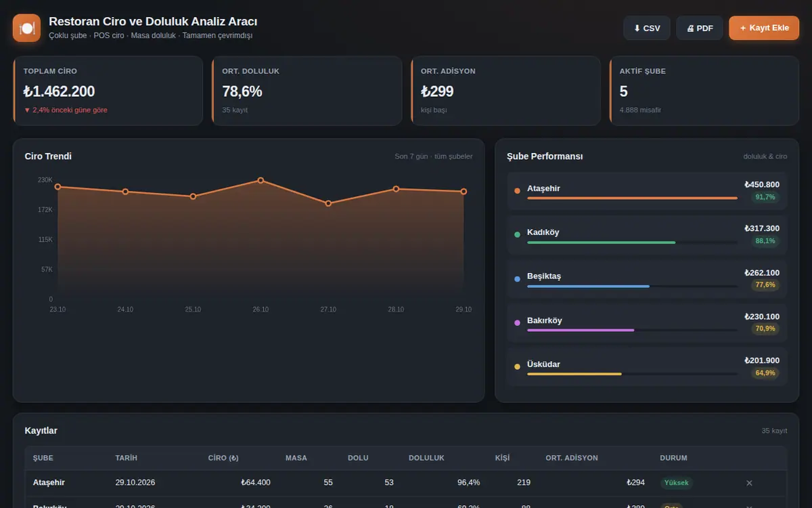Click the Kadıköy 88,1% occupancy badge
The width and height of the screenshot is (812, 508).
pyautogui.click(x=765, y=241)
